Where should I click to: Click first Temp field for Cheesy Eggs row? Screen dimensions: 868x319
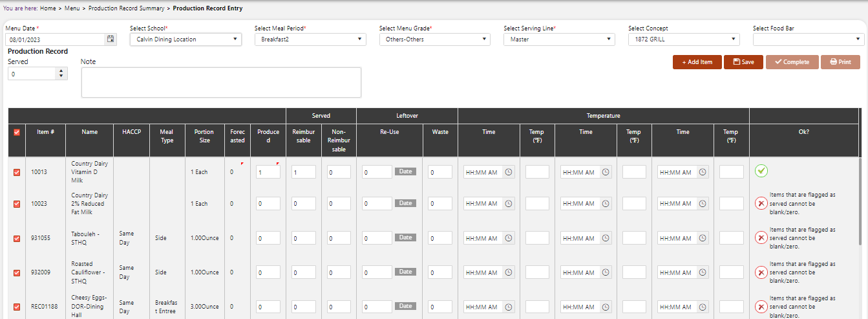(x=537, y=307)
